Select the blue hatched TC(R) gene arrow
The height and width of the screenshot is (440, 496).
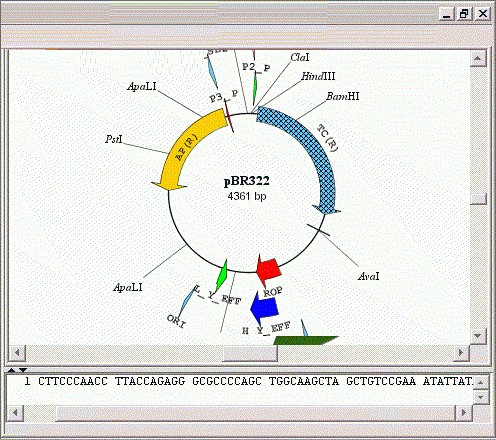point(306,154)
